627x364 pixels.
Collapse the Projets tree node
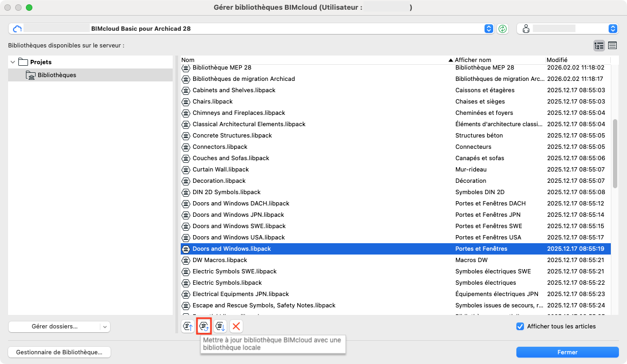coord(13,62)
